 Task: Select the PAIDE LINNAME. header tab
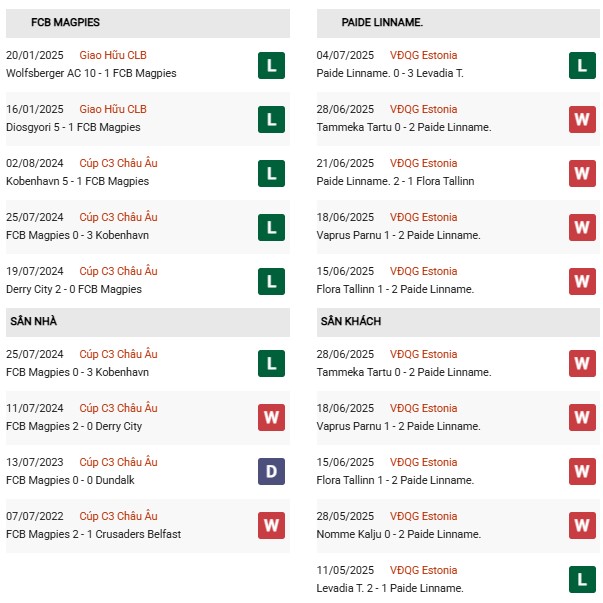(382, 22)
